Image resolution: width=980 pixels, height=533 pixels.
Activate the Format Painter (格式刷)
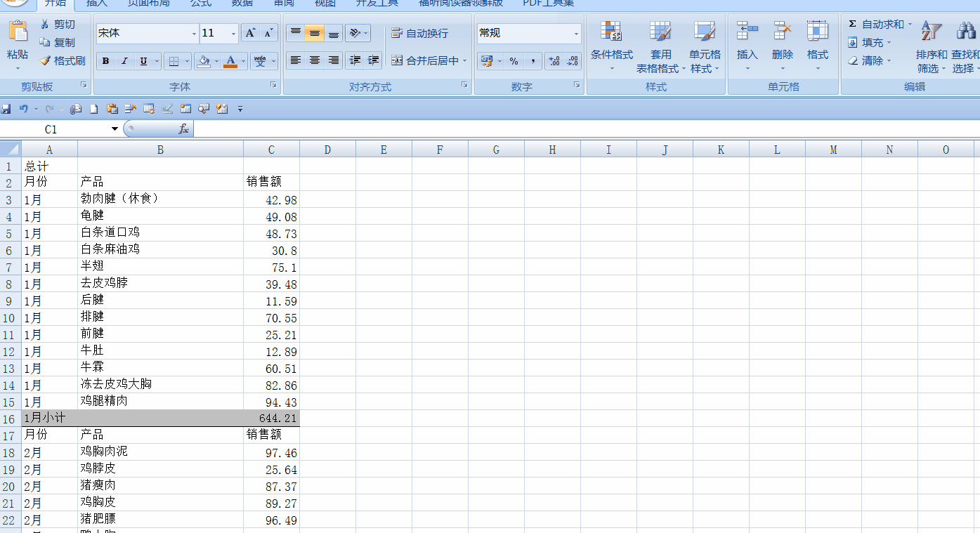62,61
